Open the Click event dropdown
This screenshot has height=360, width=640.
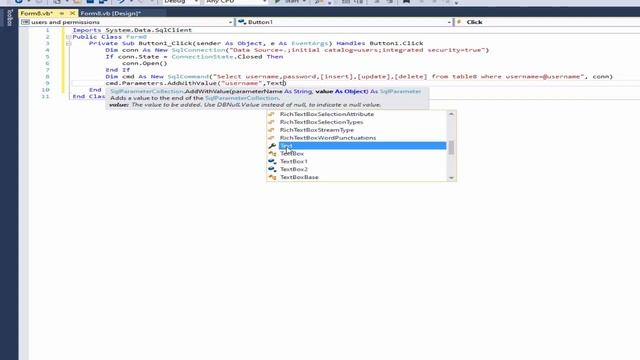tap(547, 22)
